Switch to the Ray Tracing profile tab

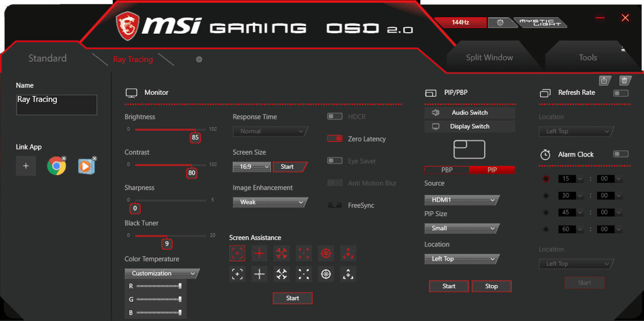pos(133,59)
